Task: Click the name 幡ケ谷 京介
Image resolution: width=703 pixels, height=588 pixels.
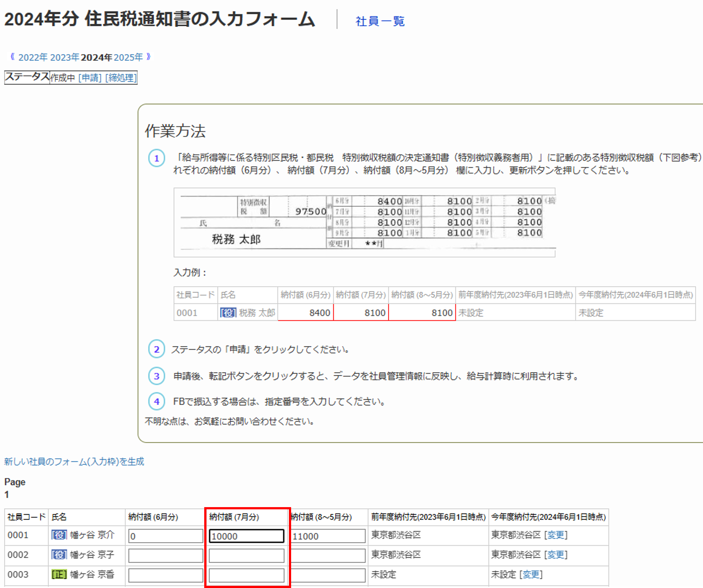Action: [x=92, y=535]
